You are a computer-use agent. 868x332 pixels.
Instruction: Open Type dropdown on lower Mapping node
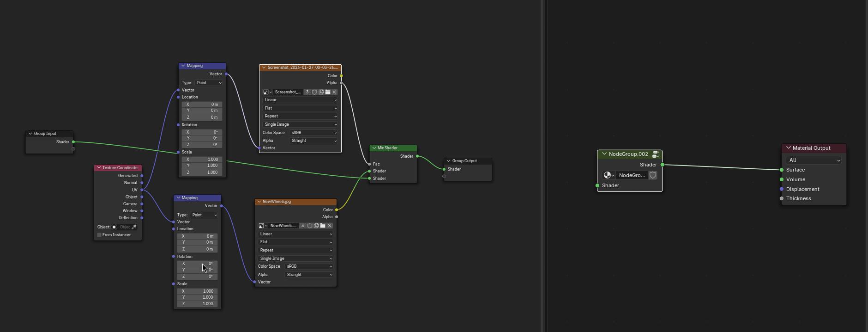[x=204, y=215]
